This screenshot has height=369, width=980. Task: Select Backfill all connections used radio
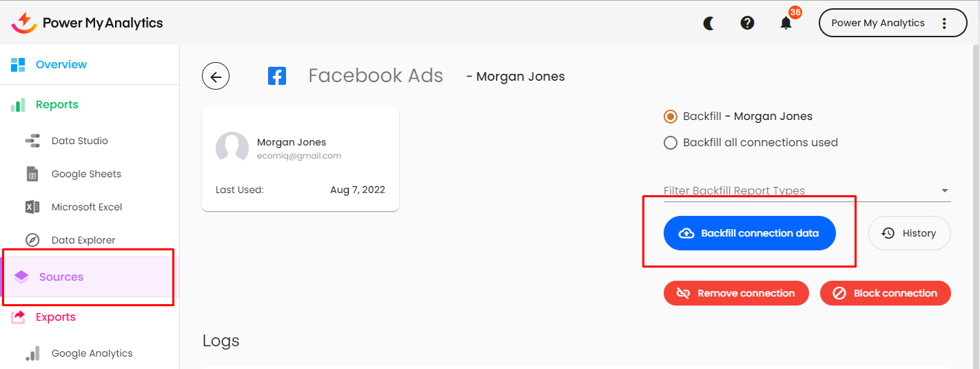670,143
